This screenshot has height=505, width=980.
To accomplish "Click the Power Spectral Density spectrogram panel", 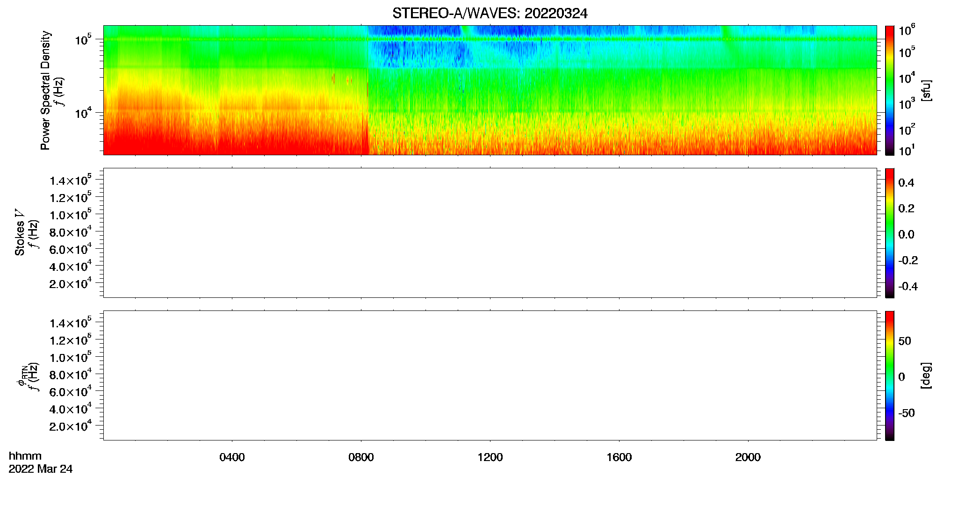I will [490, 90].
